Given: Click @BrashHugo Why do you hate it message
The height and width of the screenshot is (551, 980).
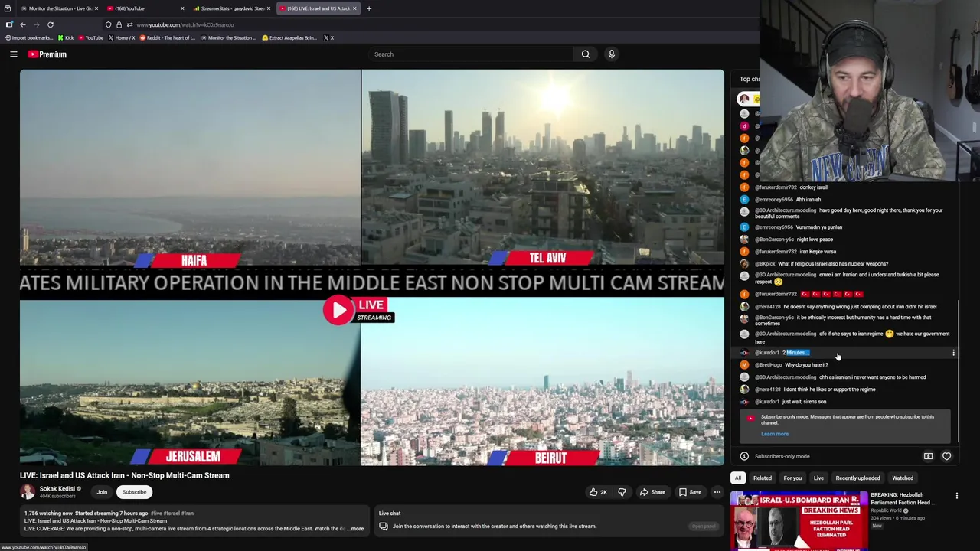Looking at the screenshot, I should [806, 365].
